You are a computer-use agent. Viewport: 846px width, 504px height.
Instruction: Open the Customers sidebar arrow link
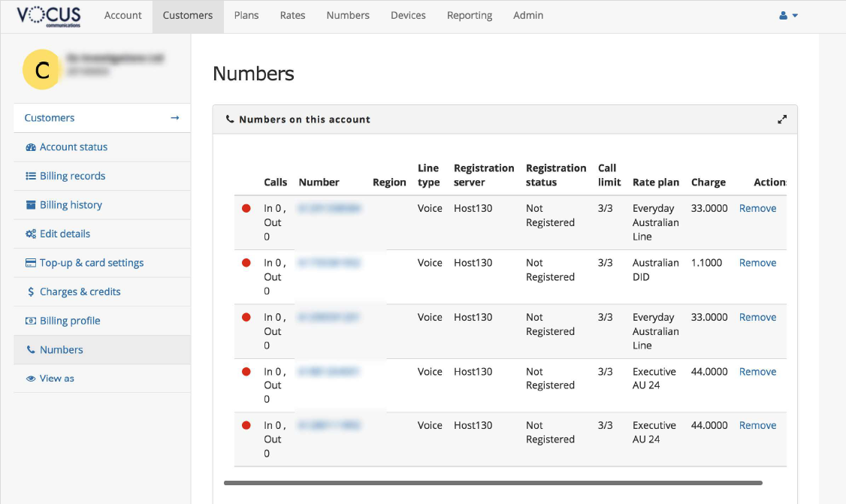(174, 118)
